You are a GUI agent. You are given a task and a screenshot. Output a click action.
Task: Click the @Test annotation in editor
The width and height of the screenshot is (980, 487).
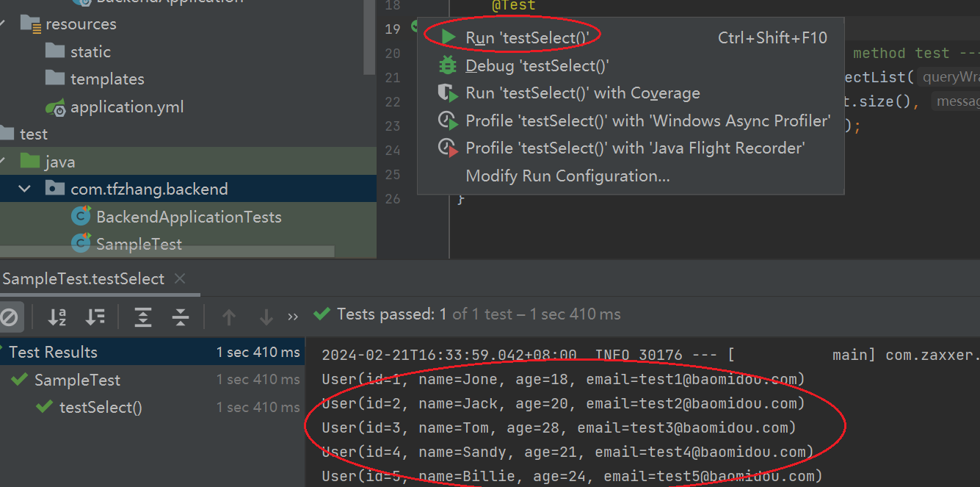[x=514, y=5]
